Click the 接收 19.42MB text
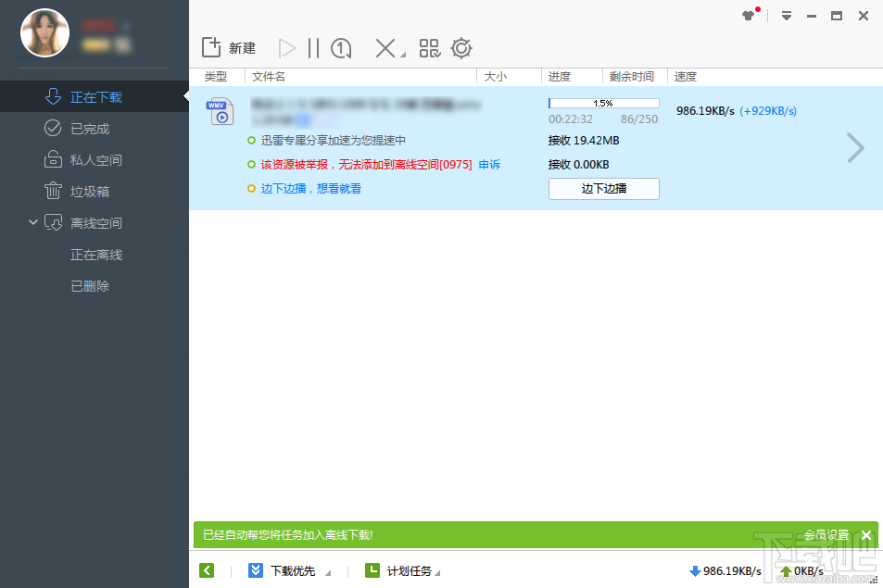This screenshot has height=588, width=883. (x=584, y=141)
